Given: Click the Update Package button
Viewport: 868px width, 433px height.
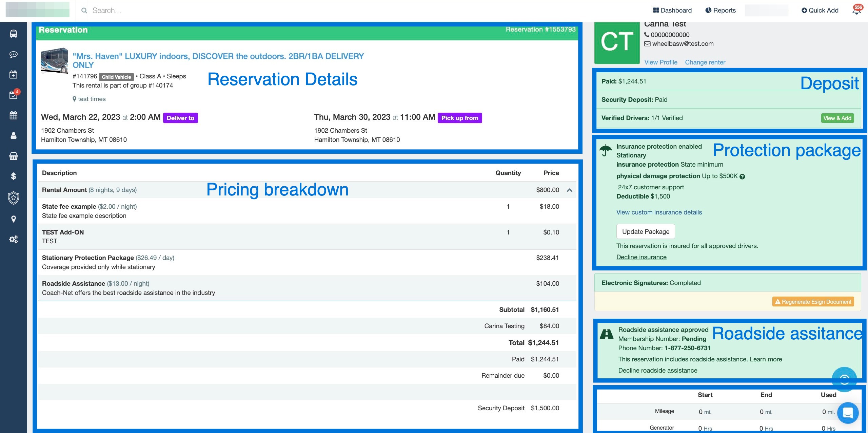Looking at the screenshot, I should tap(645, 231).
